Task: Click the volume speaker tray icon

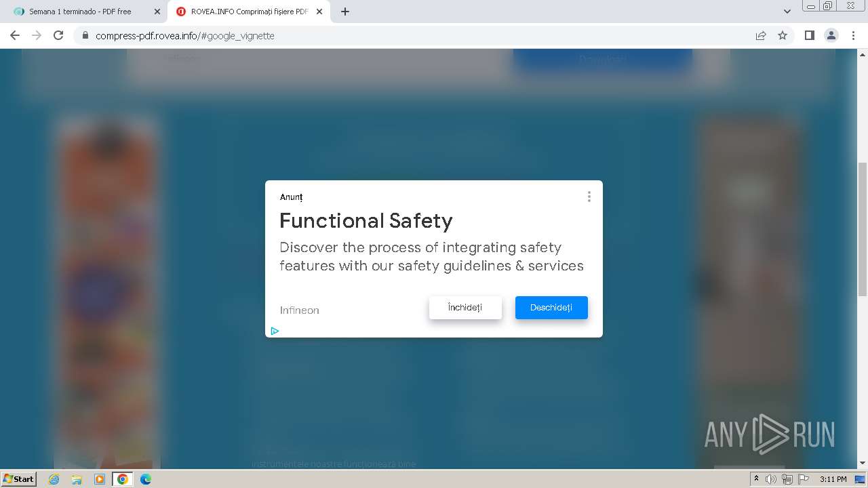Action: point(771,479)
